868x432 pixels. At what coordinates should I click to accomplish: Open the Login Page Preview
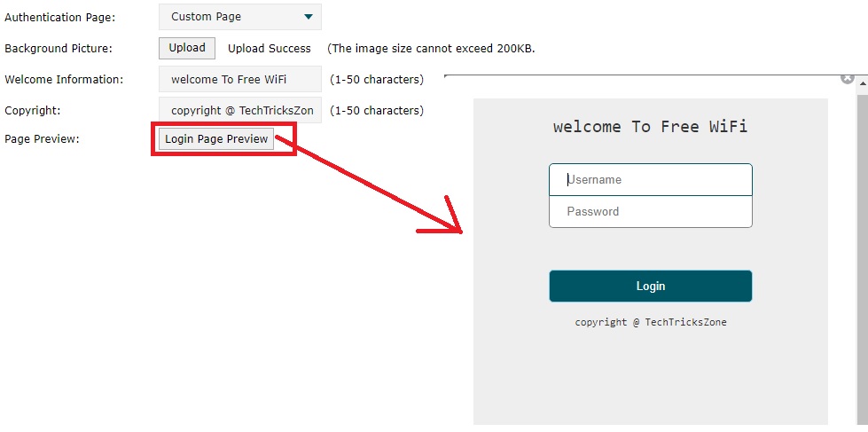tap(216, 139)
